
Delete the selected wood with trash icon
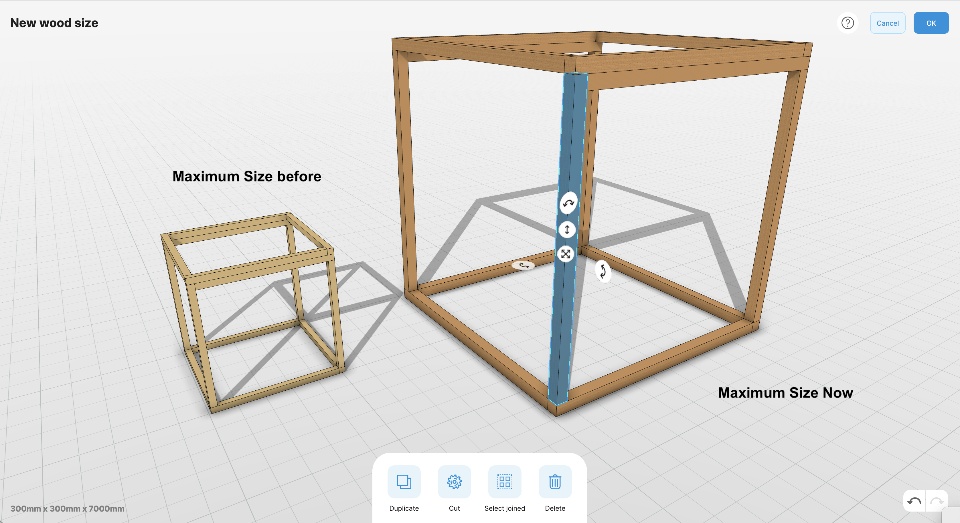[x=555, y=481]
